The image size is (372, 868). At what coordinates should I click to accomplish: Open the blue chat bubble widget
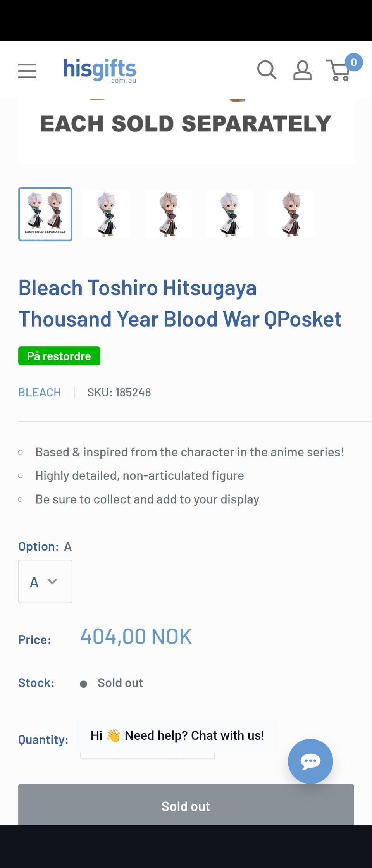click(310, 761)
